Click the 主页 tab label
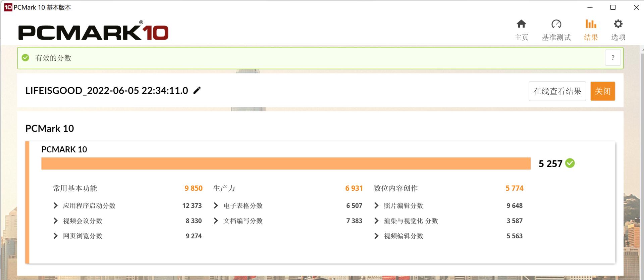The height and width of the screenshot is (280, 644). click(522, 37)
